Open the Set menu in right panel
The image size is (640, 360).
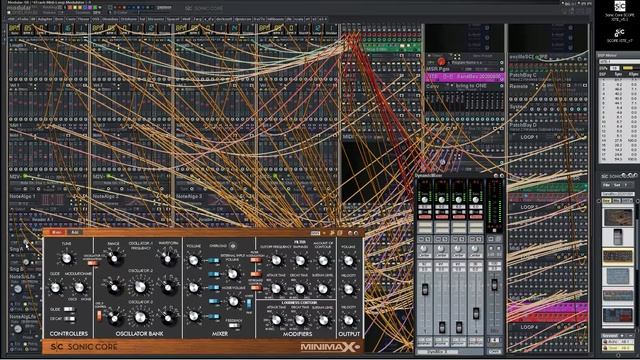click(617, 185)
